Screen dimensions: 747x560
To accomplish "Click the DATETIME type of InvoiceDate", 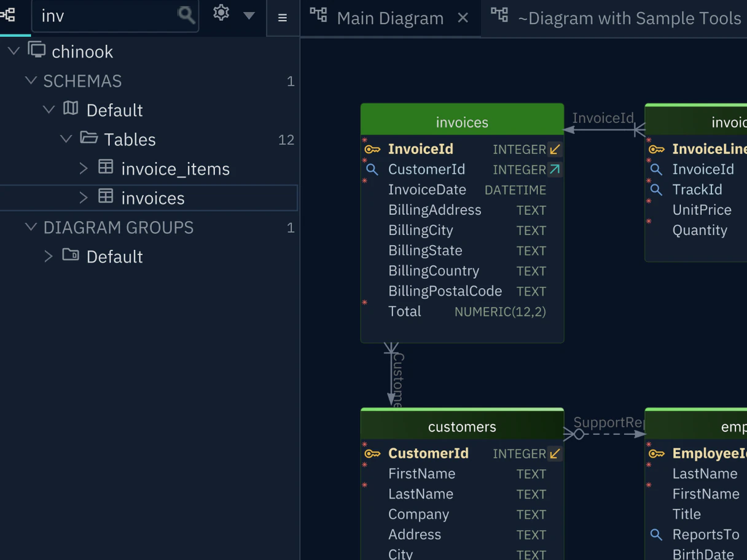I will click(x=515, y=190).
